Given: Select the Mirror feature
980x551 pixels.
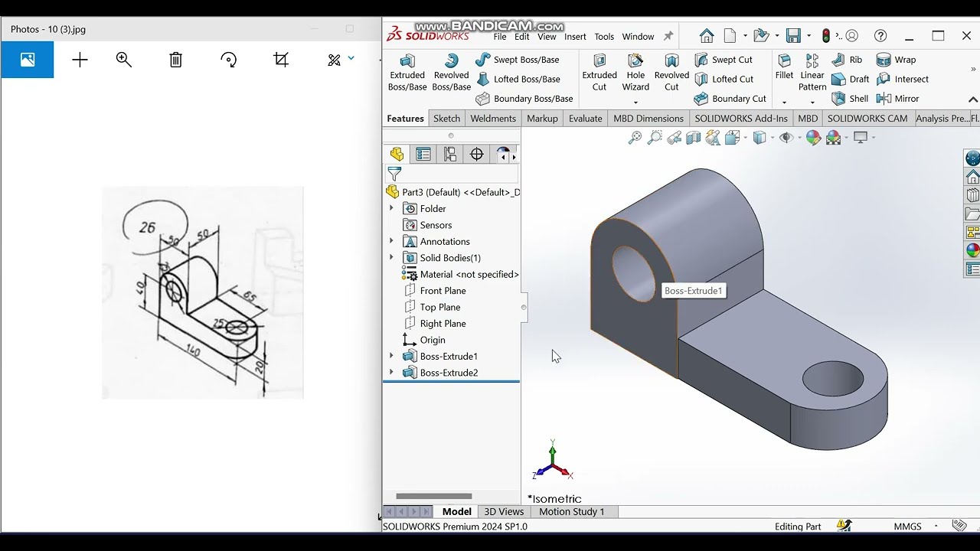Looking at the screenshot, I should (897, 99).
